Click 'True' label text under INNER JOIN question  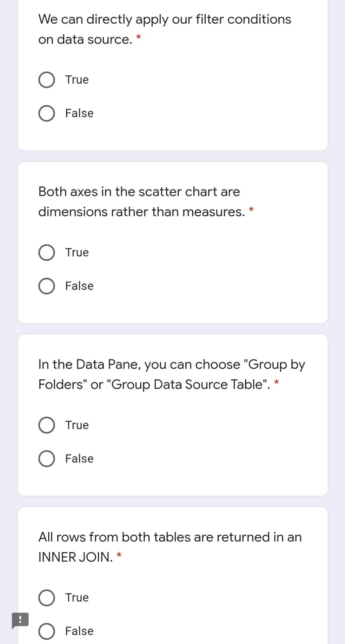click(77, 598)
